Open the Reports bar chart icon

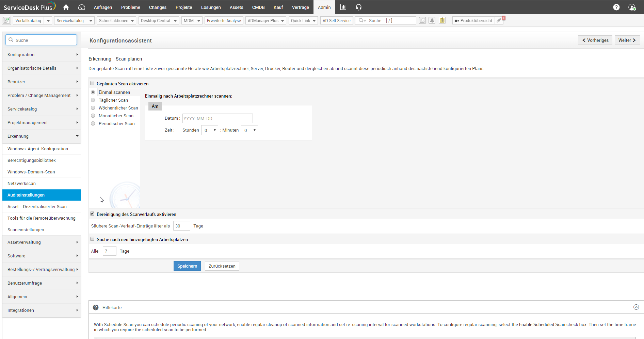(343, 7)
